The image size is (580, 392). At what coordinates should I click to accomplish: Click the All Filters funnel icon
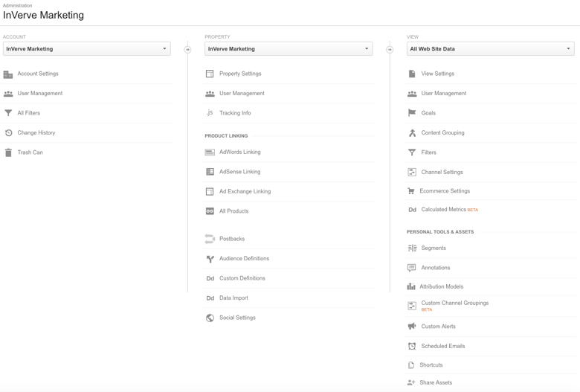click(8, 113)
